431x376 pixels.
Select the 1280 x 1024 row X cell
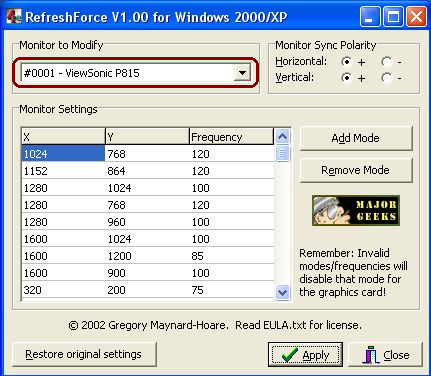63,188
